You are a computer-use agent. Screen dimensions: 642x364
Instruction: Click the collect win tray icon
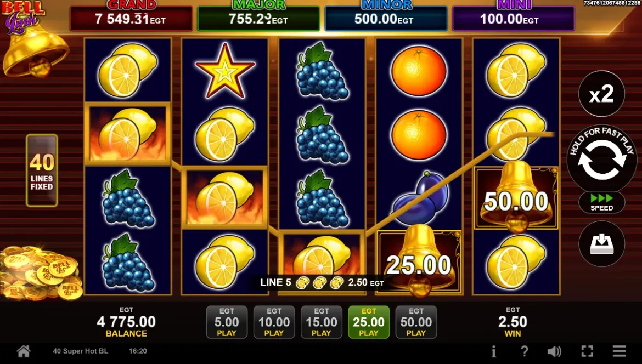point(601,244)
